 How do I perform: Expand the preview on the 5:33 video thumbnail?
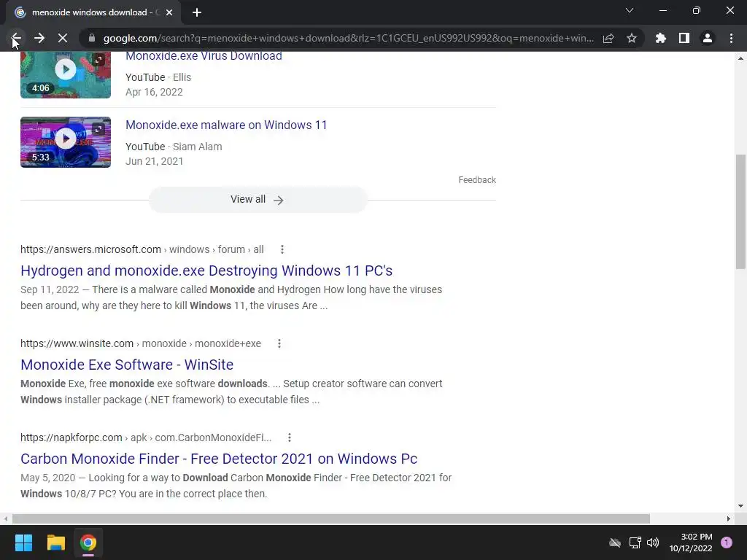(98, 128)
